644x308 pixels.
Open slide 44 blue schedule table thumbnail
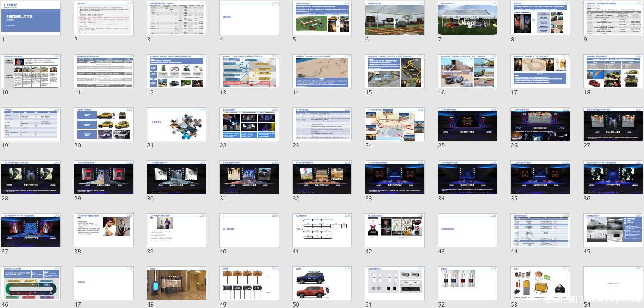coord(540,230)
